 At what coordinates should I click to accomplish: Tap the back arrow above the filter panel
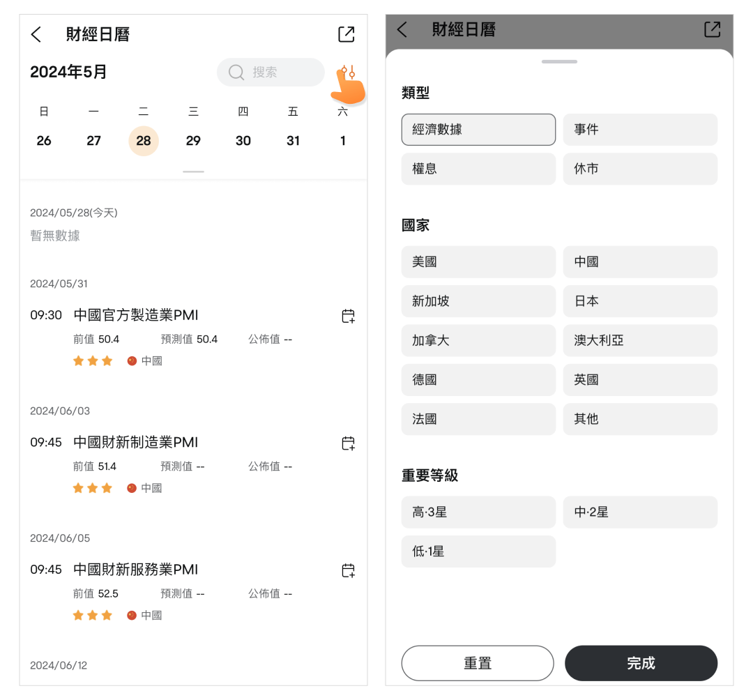pos(402,29)
